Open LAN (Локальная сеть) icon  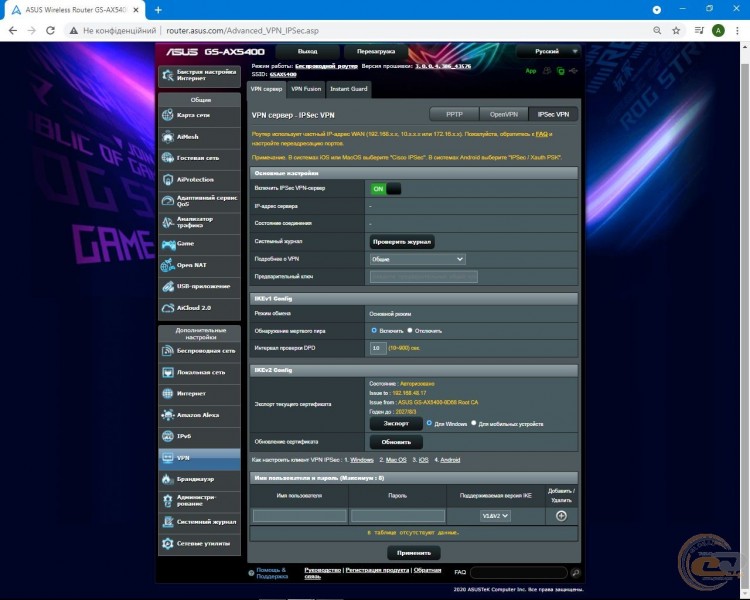[167, 372]
